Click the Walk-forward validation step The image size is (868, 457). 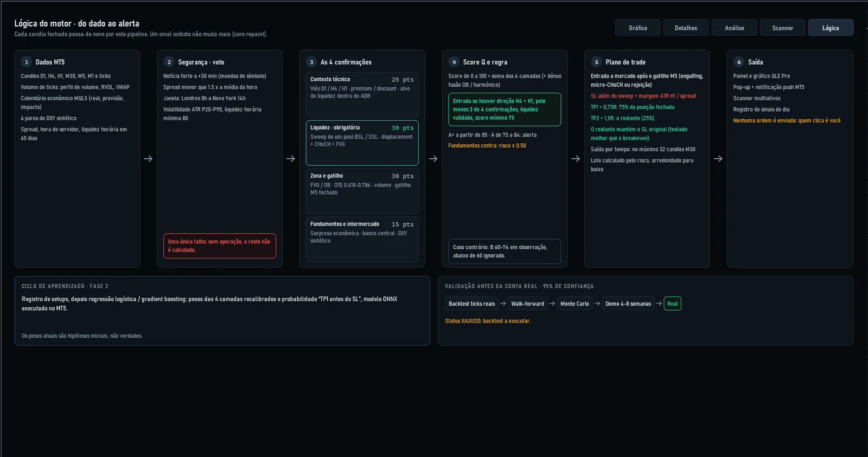(527, 304)
